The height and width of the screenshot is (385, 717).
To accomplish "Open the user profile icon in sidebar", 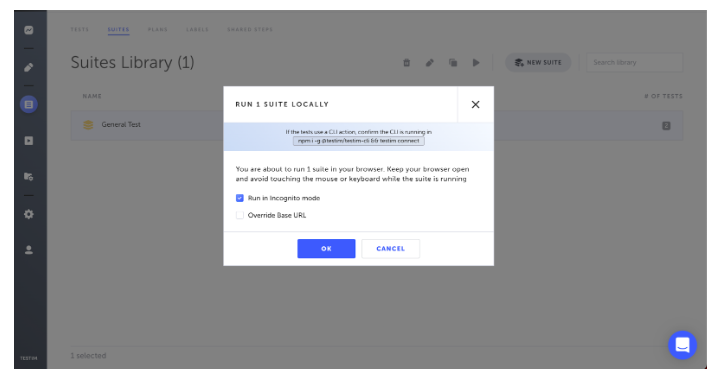I will click(29, 250).
